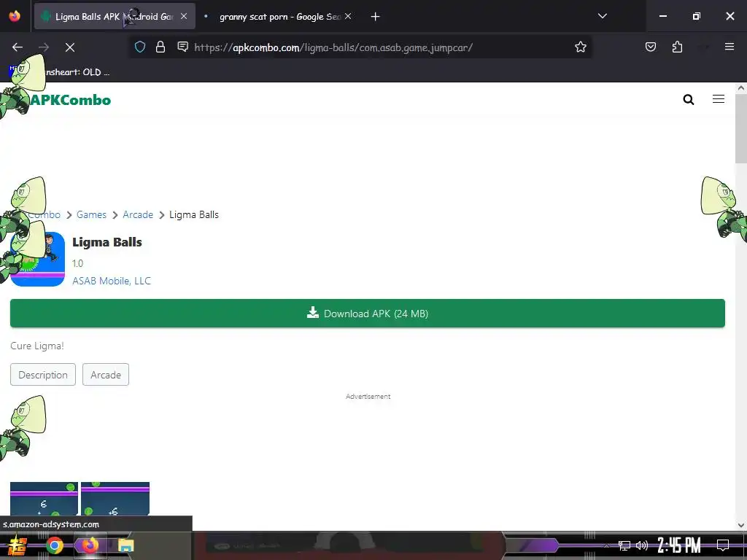Click the Advertisement label text
747x560 pixels.
coord(368,396)
